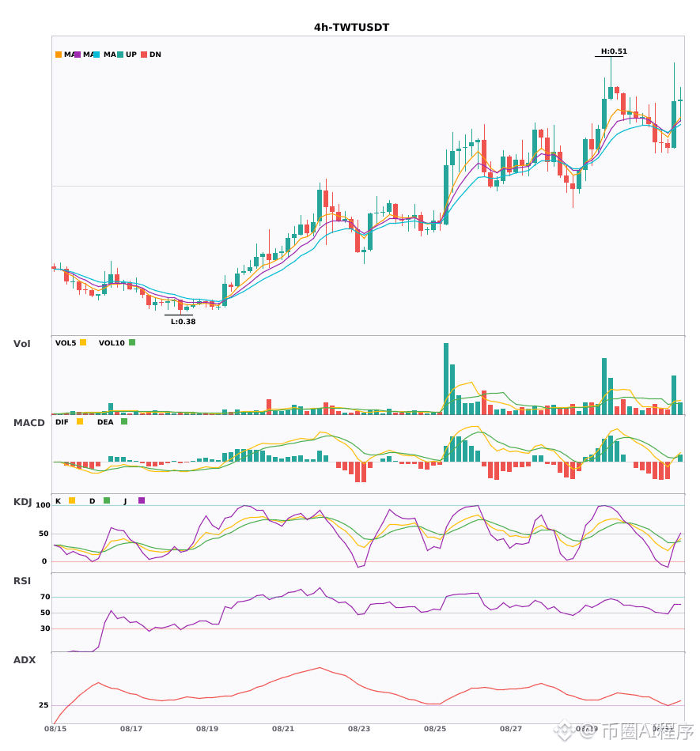Click the DN legend text
Screen dimensions: 700x751
click(x=155, y=55)
